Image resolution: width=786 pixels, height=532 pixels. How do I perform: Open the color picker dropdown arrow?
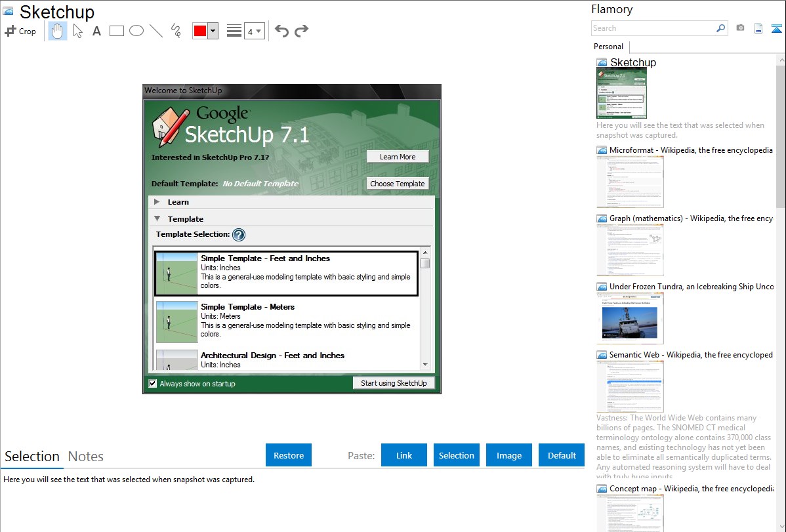pyautogui.click(x=213, y=31)
